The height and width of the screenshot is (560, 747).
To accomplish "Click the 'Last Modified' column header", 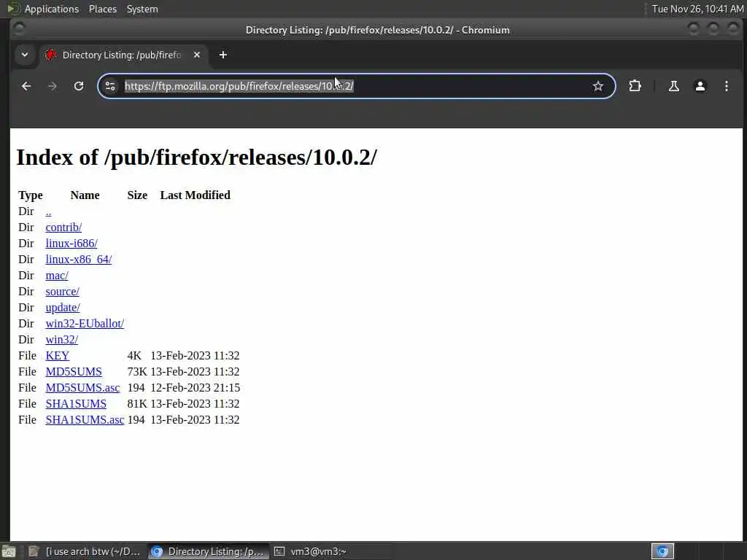I will tap(195, 195).
